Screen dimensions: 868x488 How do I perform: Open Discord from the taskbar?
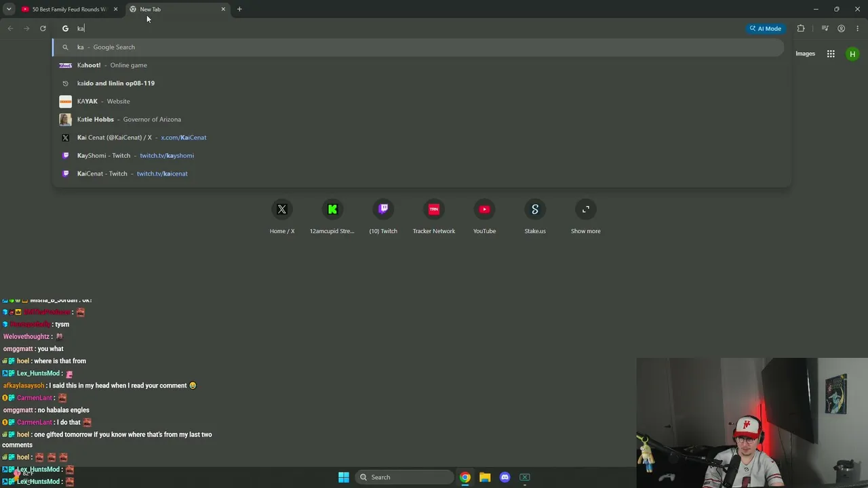(505, 477)
